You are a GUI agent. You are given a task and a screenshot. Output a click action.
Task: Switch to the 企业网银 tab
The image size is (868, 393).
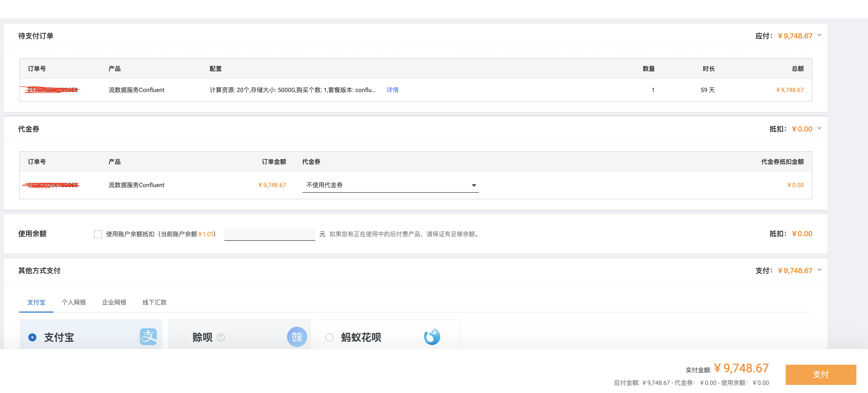point(114,302)
